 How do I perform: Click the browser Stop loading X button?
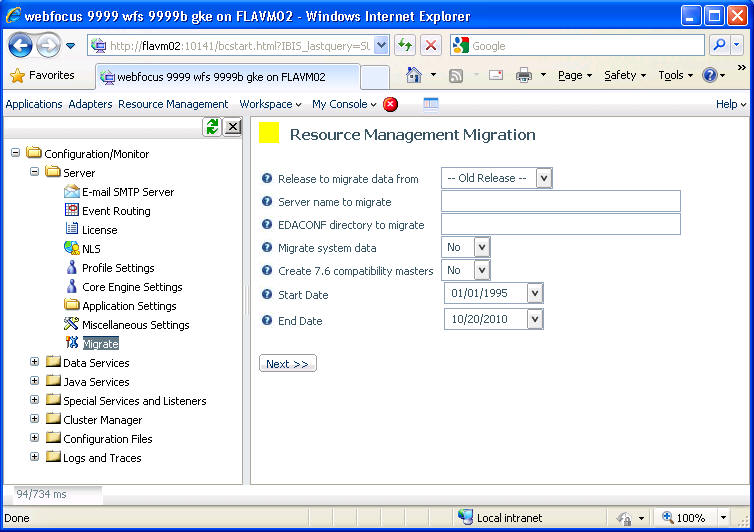[x=431, y=46]
